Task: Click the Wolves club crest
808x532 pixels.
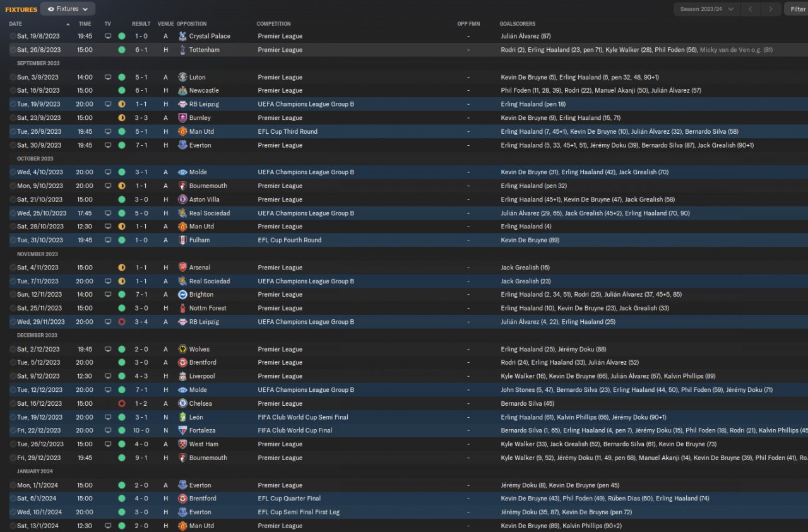Action: point(182,349)
